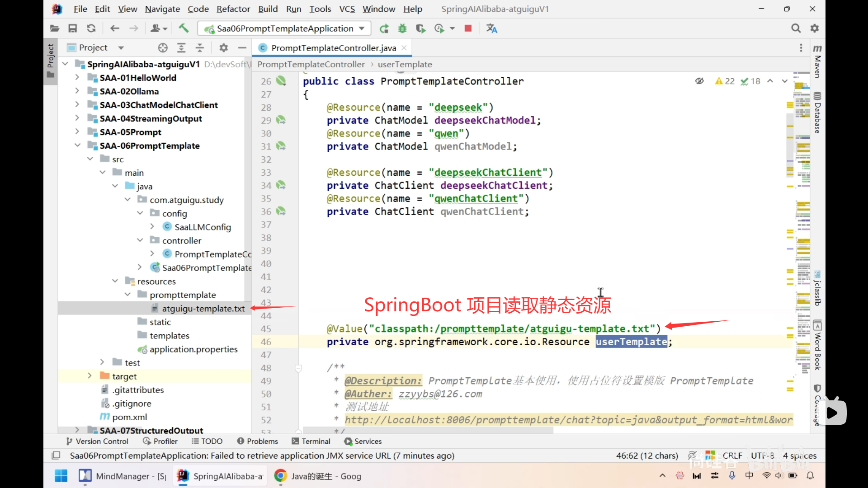Collapse the SAA-06PromptTemplate module
This screenshot has width=868, height=488.
77,145
